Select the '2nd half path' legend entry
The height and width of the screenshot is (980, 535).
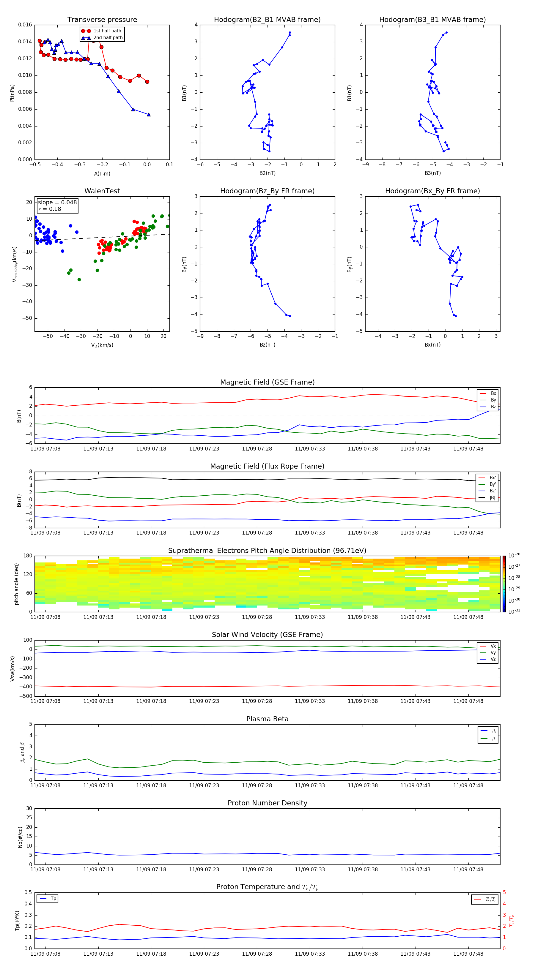tap(102, 38)
